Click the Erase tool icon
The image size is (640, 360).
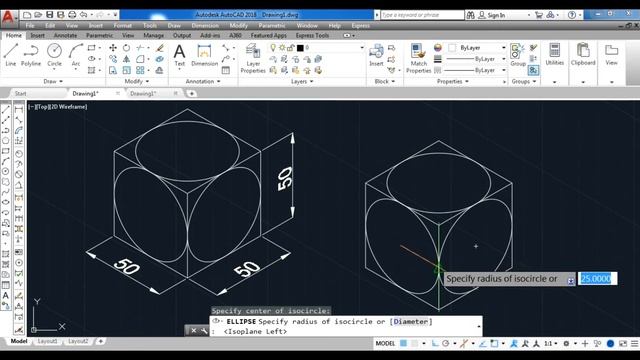click(x=160, y=48)
